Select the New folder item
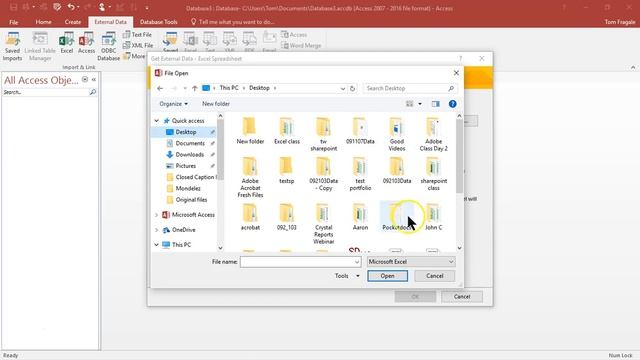Screen dimensions: 640x360 [250, 131]
